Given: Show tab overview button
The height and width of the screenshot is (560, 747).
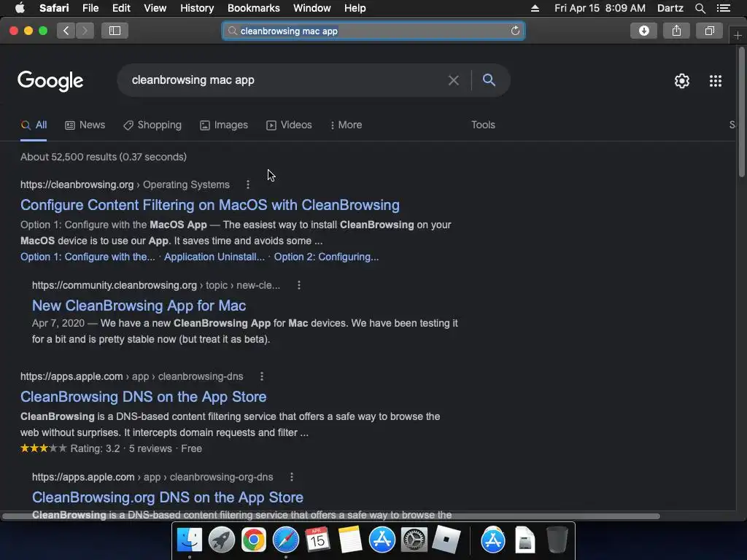Looking at the screenshot, I should 709,31.
